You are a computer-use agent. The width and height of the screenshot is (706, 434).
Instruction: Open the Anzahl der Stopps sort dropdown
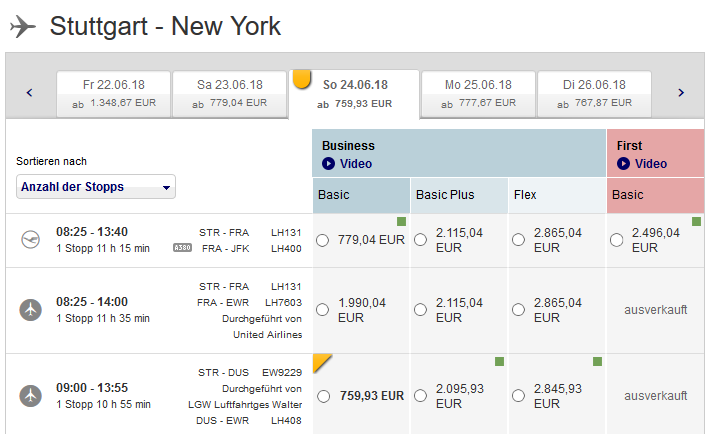[96, 187]
